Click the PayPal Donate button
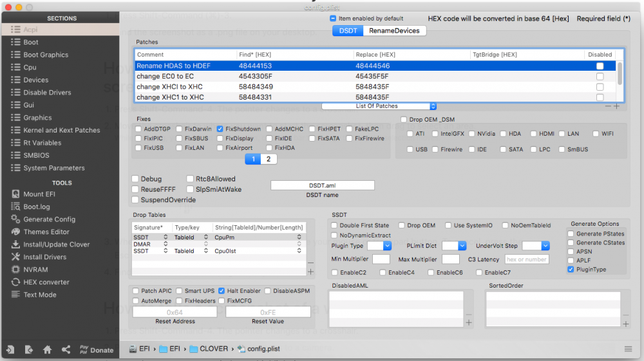The height and width of the screenshot is (361, 644). [97, 349]
